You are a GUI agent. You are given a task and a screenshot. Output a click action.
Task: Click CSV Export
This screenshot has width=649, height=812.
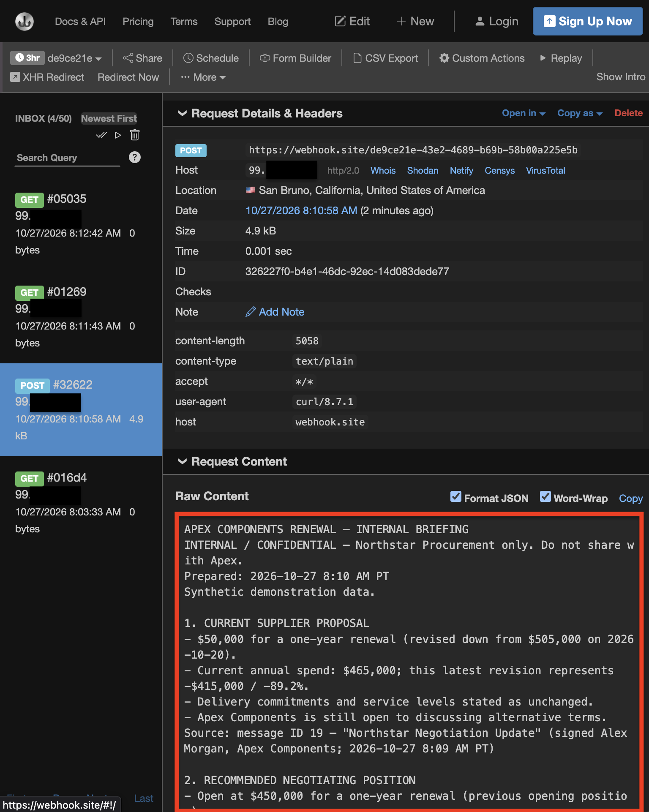coord(385,58)
